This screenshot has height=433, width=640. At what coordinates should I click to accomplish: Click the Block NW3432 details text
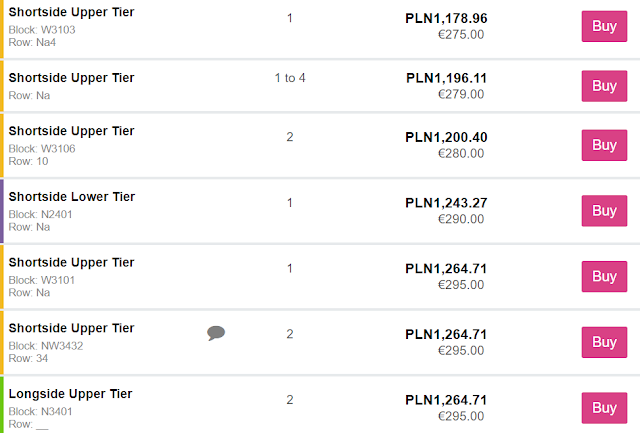tap(46, 346)
